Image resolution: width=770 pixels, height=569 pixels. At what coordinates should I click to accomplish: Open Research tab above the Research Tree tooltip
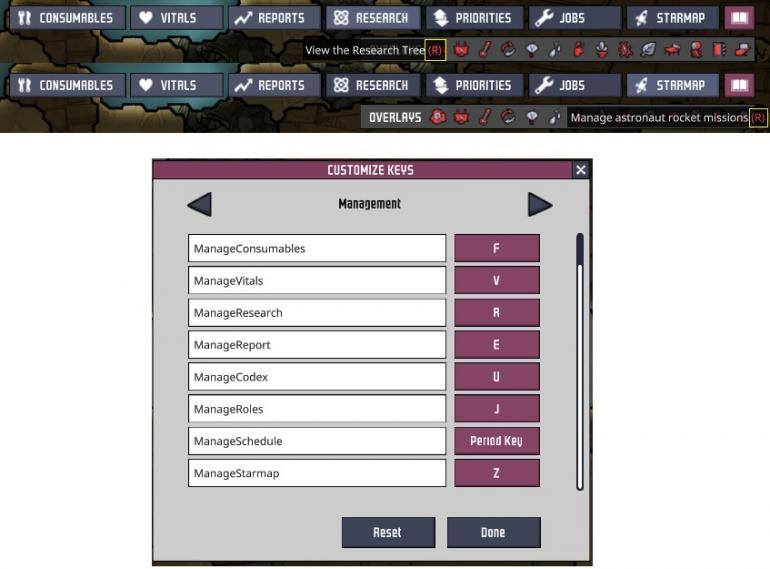(x=373, y=18)
